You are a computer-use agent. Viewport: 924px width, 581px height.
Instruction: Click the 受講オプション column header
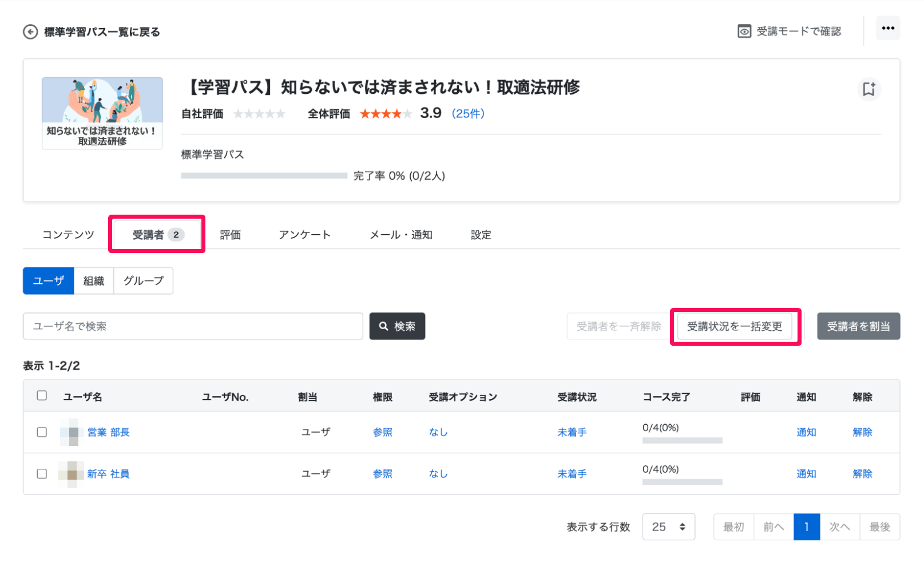coord(463,397)
